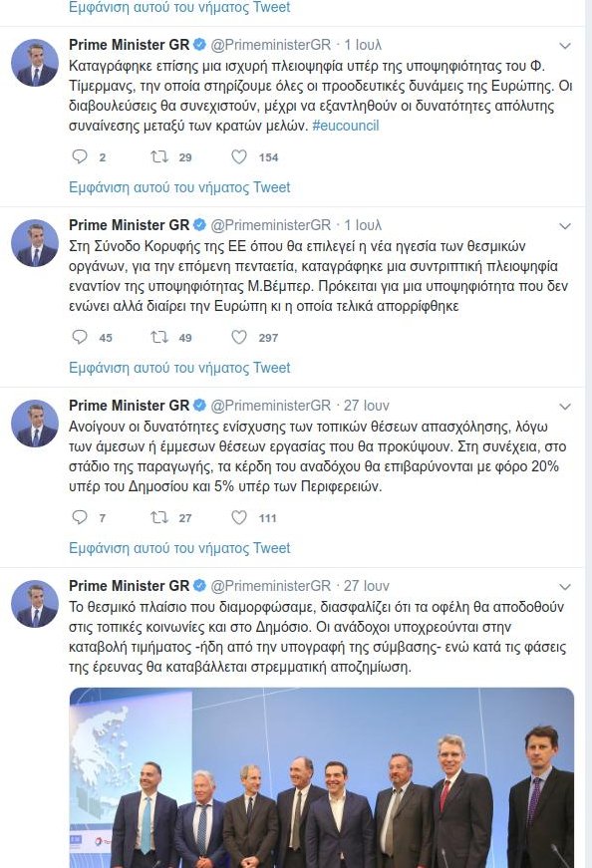This screenshot has width=592, height=868.
Task: Like the tweet with 111 likes
Action: (x=239, y=517)
